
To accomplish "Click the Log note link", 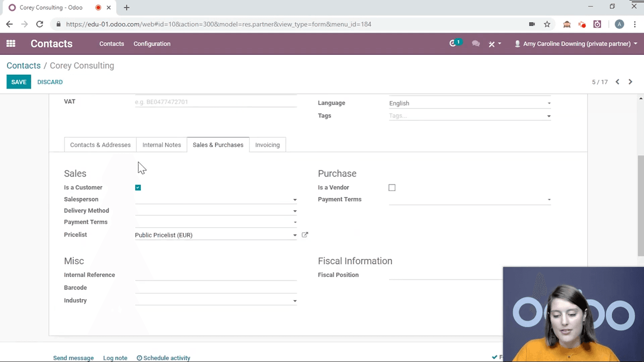I will (115, 357).
